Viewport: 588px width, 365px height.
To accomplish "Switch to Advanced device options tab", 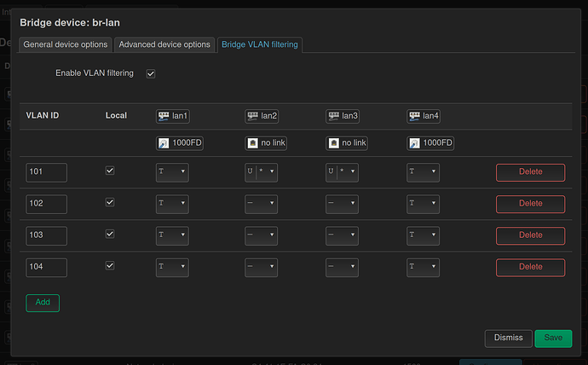I will coord(164,44).
